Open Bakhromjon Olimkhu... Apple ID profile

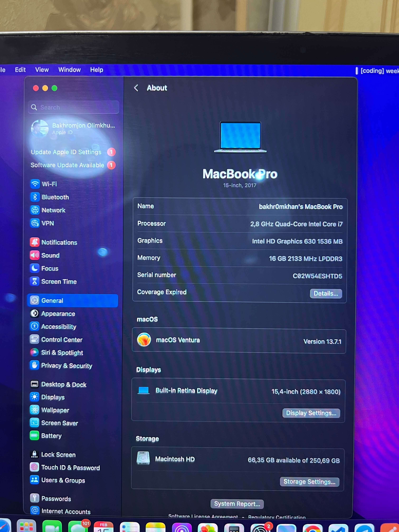tap(73, 129)
